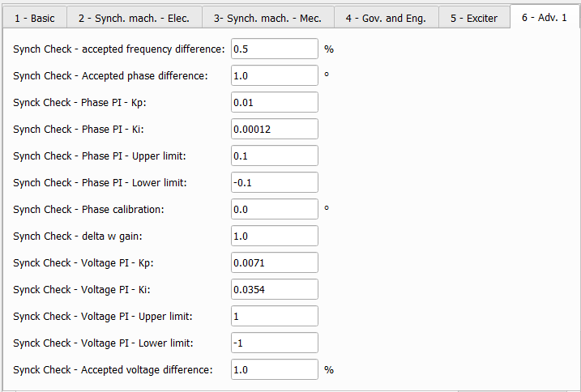Click the Phase PI - Kp field
The height and width of the screenshot is (392, 581).
pyautogui.click(x=274, y=103)
